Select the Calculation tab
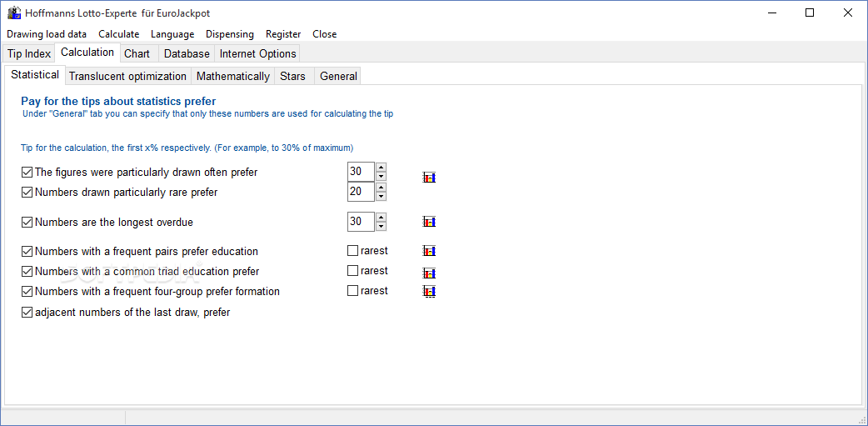 [87, 52]
